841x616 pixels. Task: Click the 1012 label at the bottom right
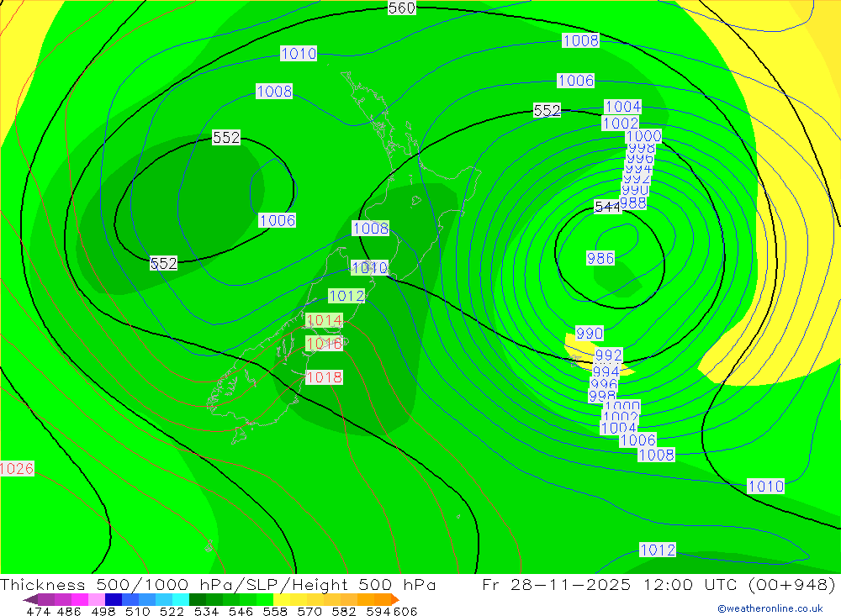click(658, 550)
